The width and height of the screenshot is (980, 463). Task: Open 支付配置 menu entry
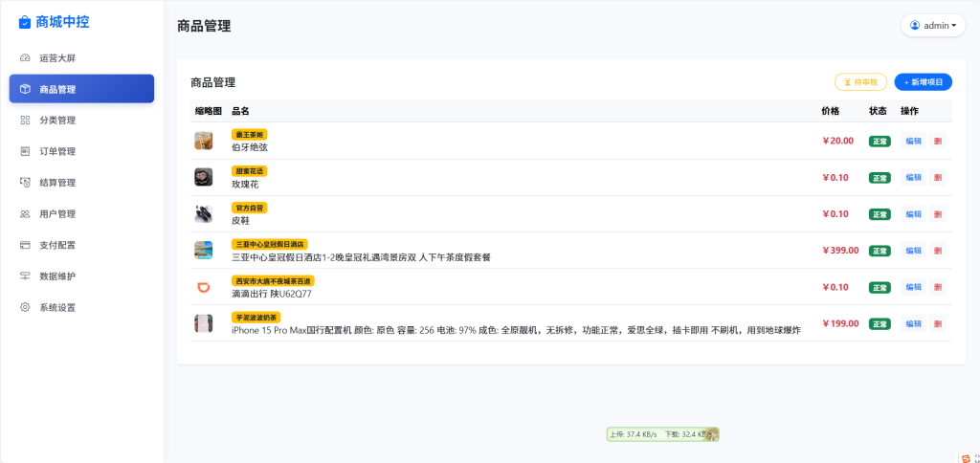81,245
